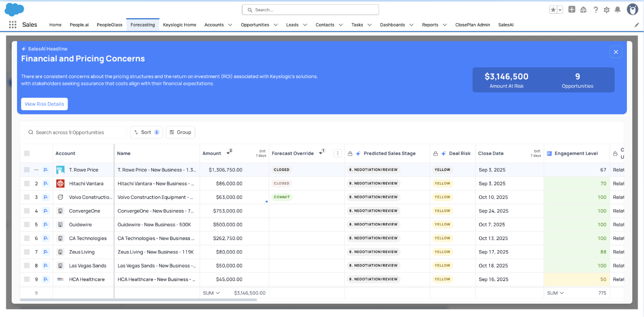Open the Help question mark icon
Viewport: 644px width, 317px height.
click(x=596, y=10)
